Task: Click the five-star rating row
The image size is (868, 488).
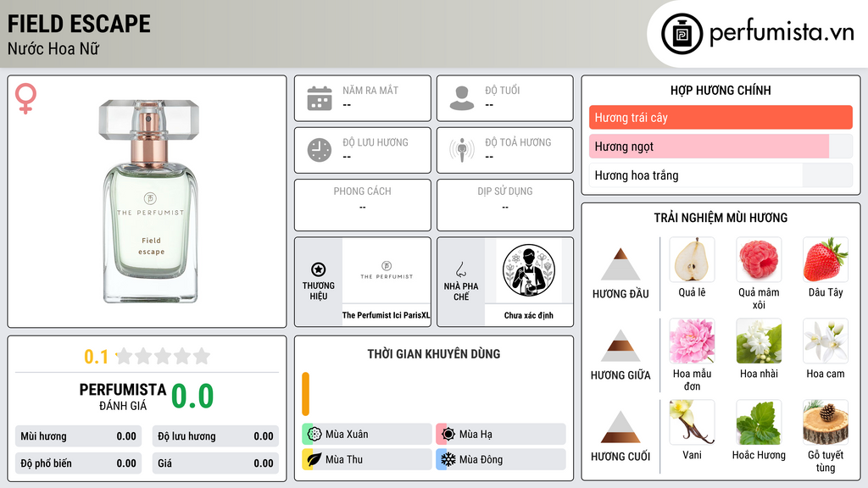Action: [163, 356]
